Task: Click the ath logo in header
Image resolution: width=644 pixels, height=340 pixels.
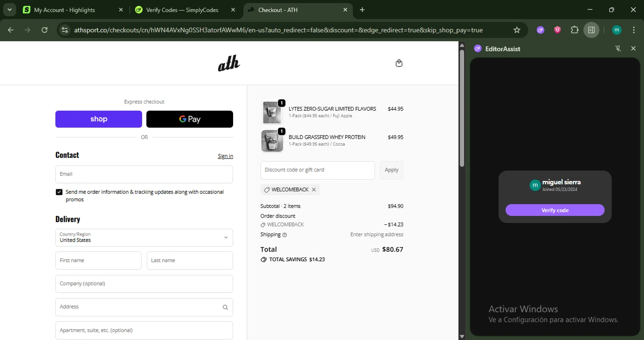Action: 229,63
